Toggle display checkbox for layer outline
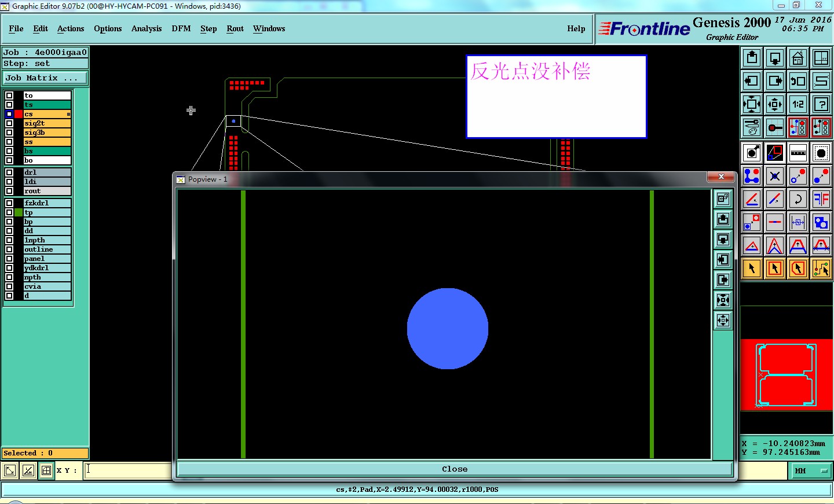 coord(9,249)
